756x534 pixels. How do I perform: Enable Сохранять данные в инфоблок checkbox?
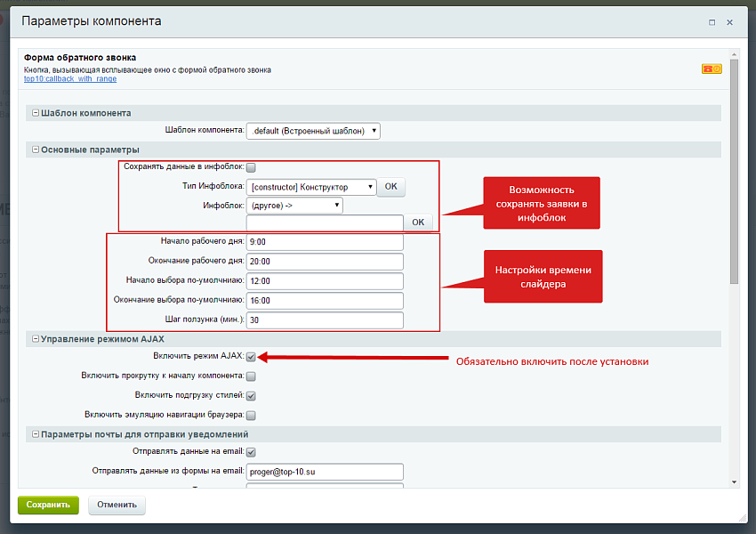pyautogui.click(x=251, y=167)
